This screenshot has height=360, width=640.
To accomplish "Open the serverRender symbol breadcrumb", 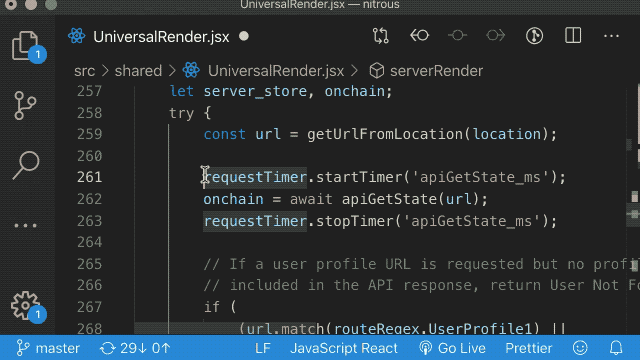I will [x=436, y=71].
